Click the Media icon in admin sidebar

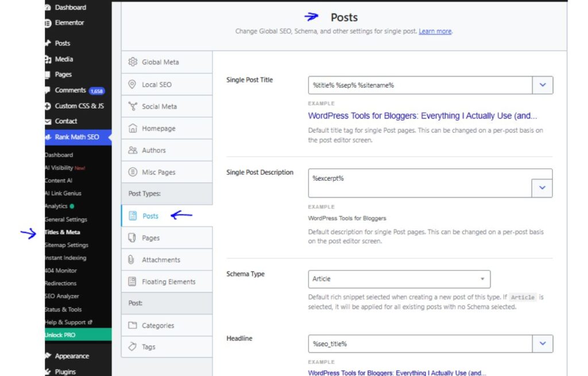[x=48, y=59]
